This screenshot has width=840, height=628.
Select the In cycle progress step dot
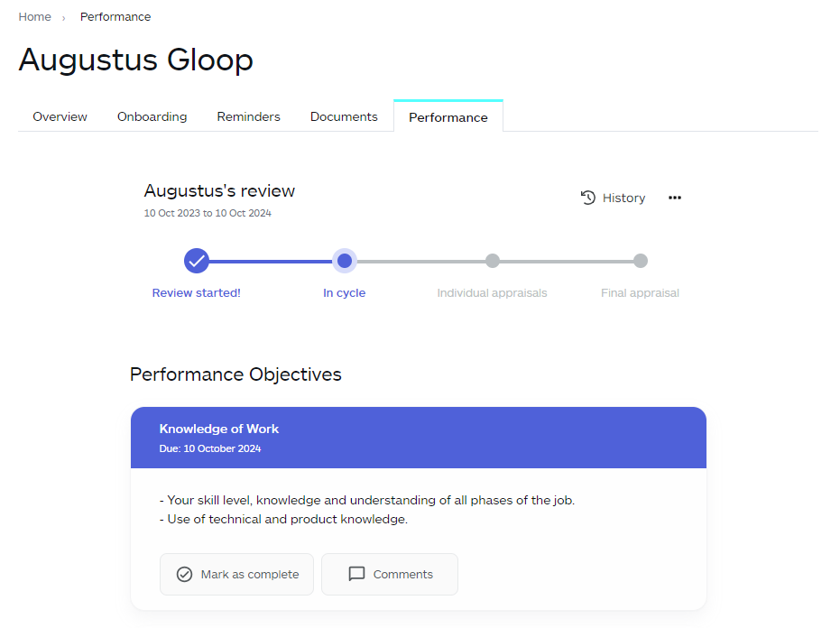click(345, 261)
